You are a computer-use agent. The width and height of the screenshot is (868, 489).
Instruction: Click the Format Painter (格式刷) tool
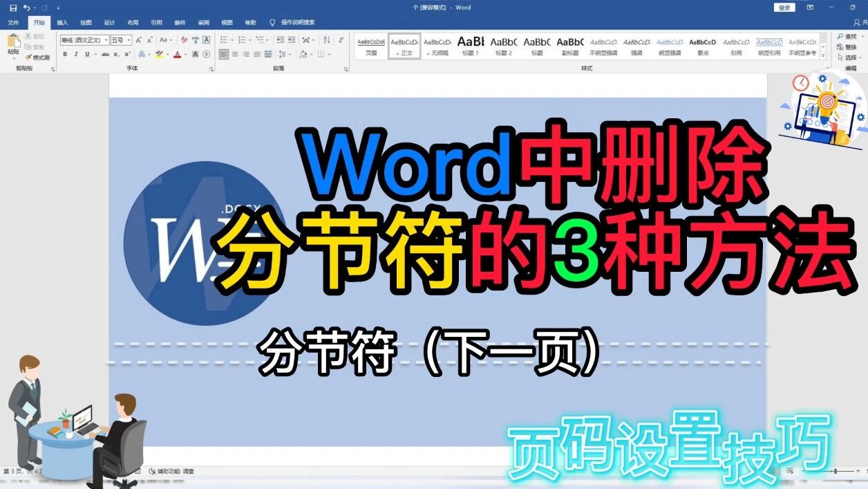[37, 57]
